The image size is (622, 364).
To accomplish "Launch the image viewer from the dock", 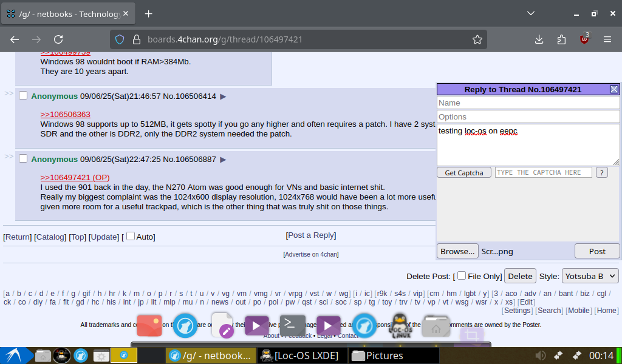I will click(x=149, y=325).
